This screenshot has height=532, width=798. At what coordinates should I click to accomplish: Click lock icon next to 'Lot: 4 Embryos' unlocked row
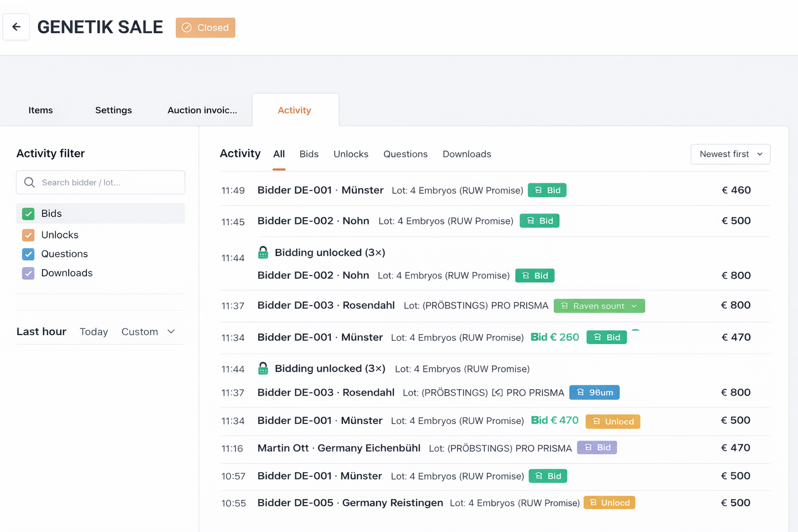pos(263,368)
